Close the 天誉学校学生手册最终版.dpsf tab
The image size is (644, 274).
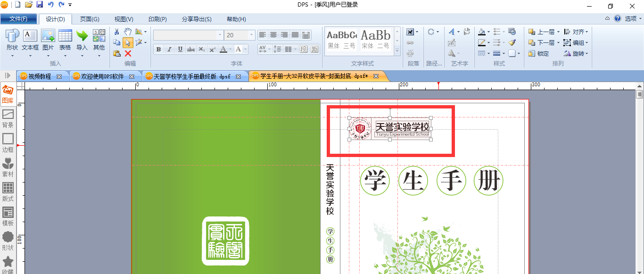click(x=239, y=76)
